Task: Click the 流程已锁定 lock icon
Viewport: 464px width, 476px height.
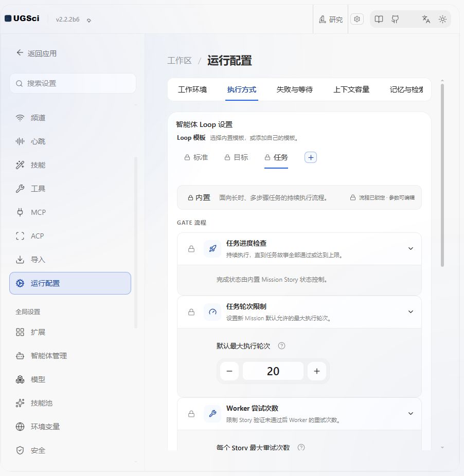Action: coord(353,197)
